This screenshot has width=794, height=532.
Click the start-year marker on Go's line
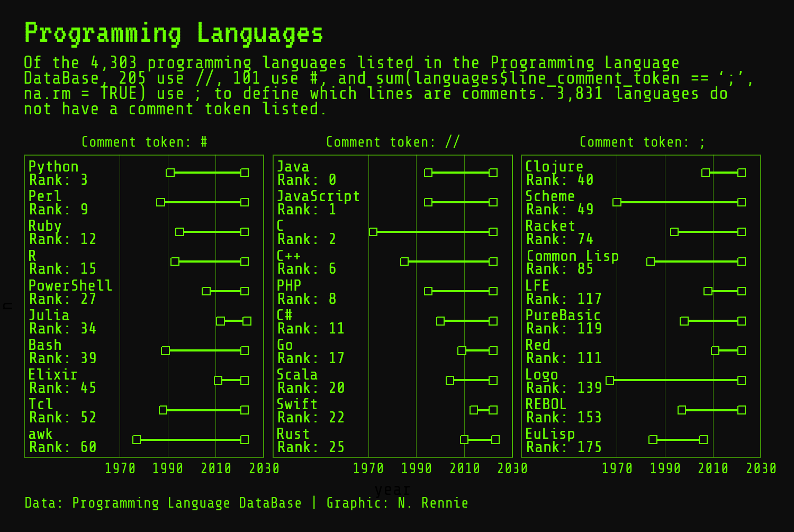point(462,350)
